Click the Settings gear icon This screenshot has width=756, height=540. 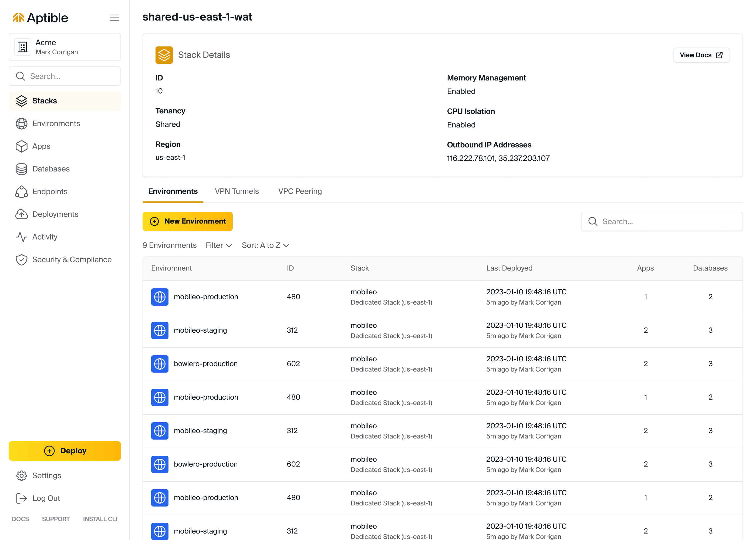22,476
